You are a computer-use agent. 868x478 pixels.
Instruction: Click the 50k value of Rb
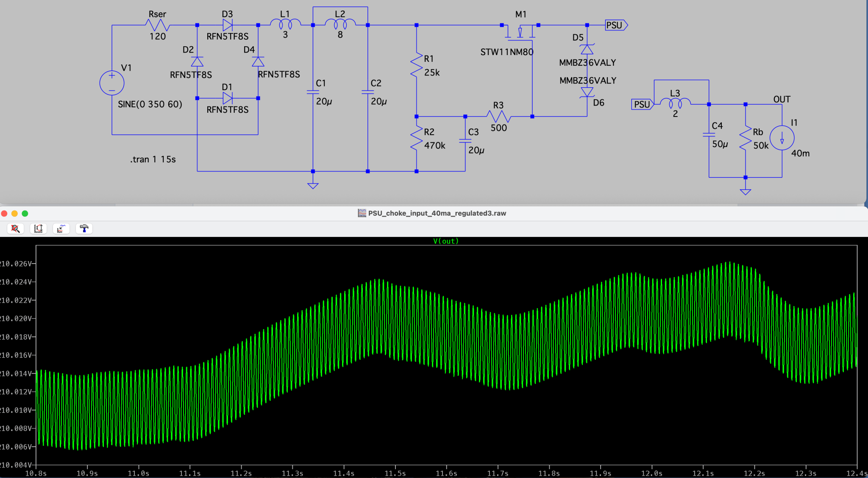click(x=761, y=145)
